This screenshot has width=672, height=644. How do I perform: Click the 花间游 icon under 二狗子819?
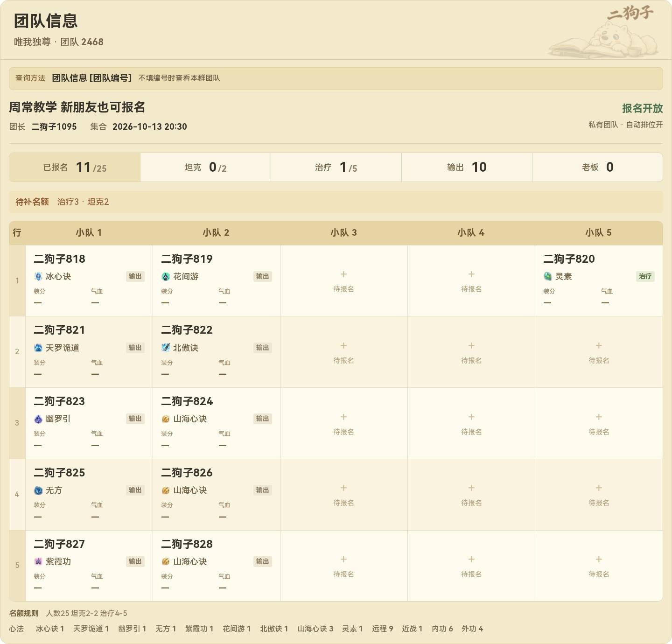[166, 276]
